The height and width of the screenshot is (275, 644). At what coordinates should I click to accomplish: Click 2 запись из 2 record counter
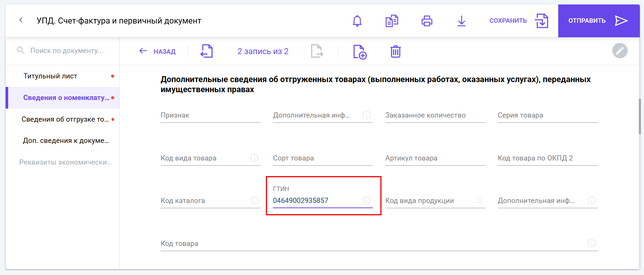[x=263, y=51]
